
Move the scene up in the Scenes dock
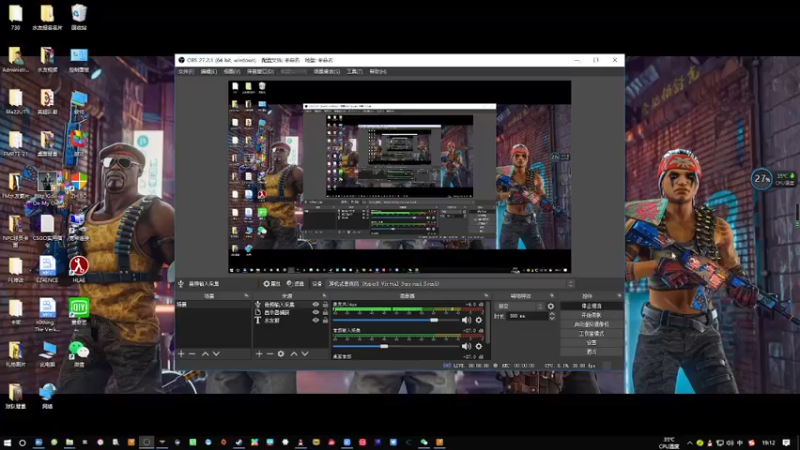(x=205, y=354)
